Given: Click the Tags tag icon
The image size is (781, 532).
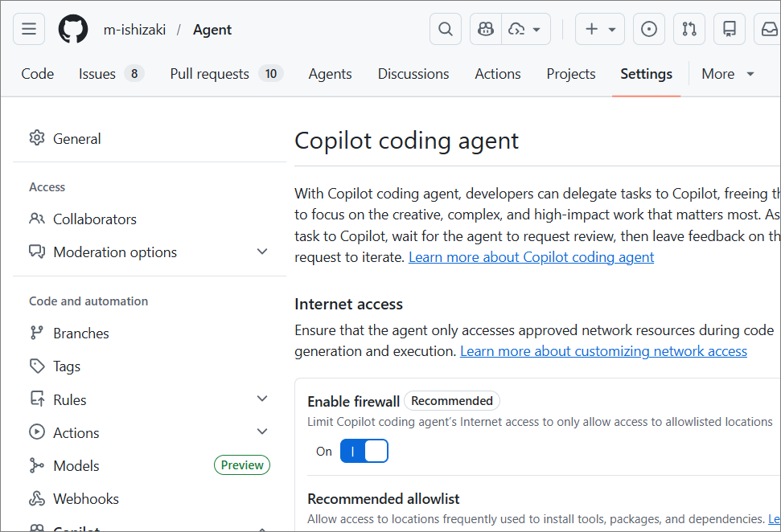Looking at the screenshot, I should pos(37,366).
